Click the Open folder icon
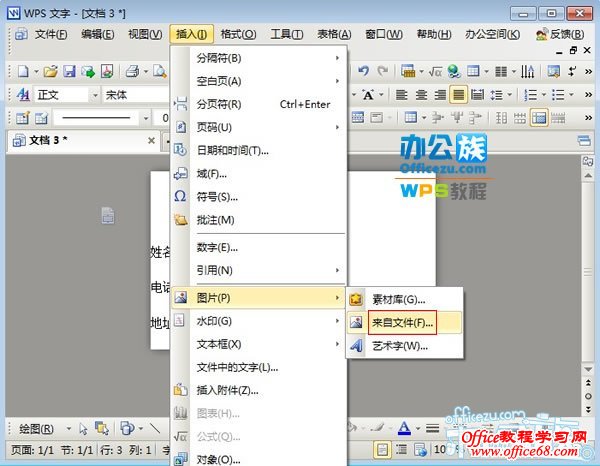The image size is (600, 466). click(x=51, y=71)
